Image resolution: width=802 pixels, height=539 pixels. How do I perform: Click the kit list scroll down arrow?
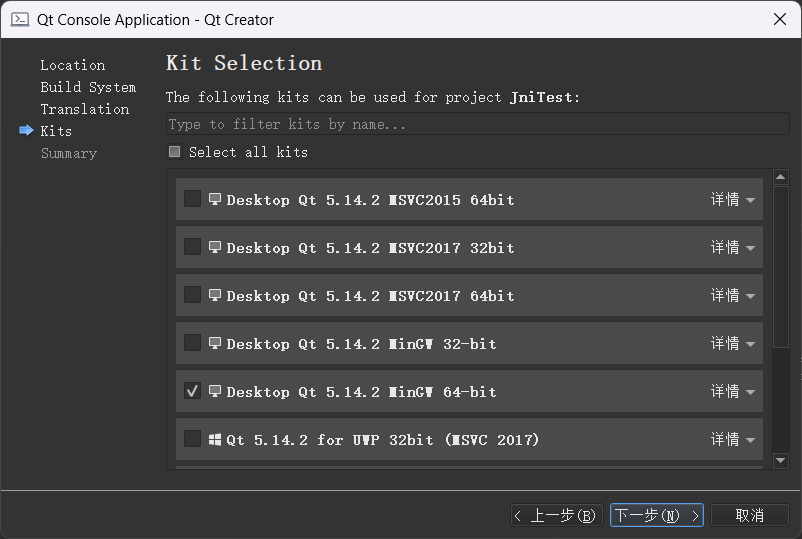(781, 460)
